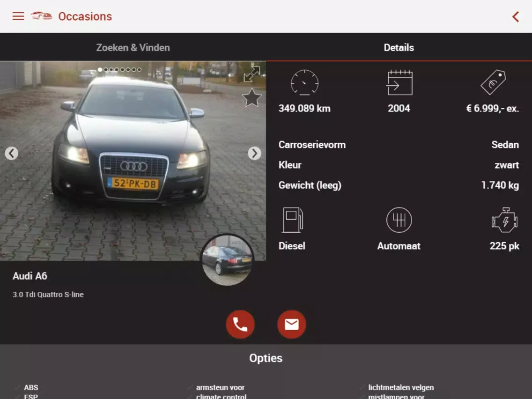Screen dimensions: 532x399
Task: Click the Opties section heading
Action: (x=266, y=358)
